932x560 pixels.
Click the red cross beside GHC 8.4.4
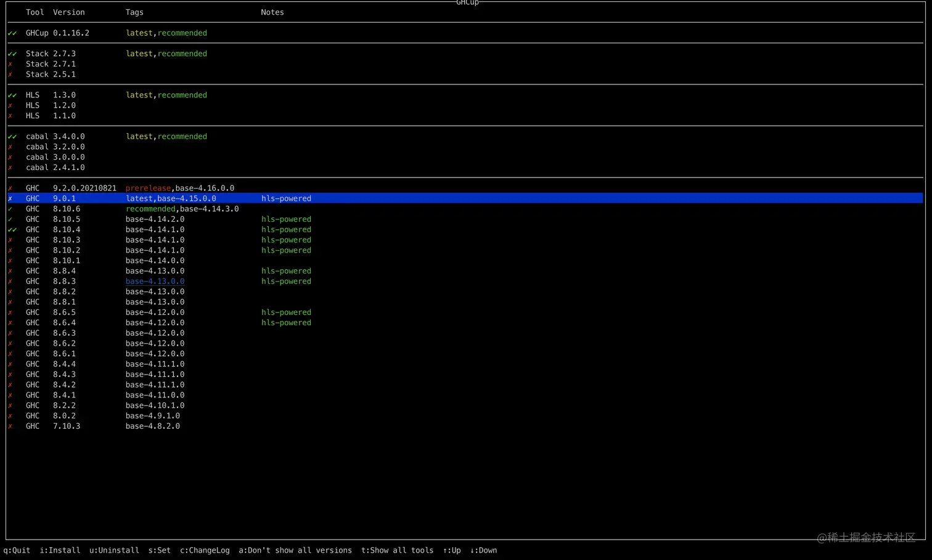(x=10, y=365)
